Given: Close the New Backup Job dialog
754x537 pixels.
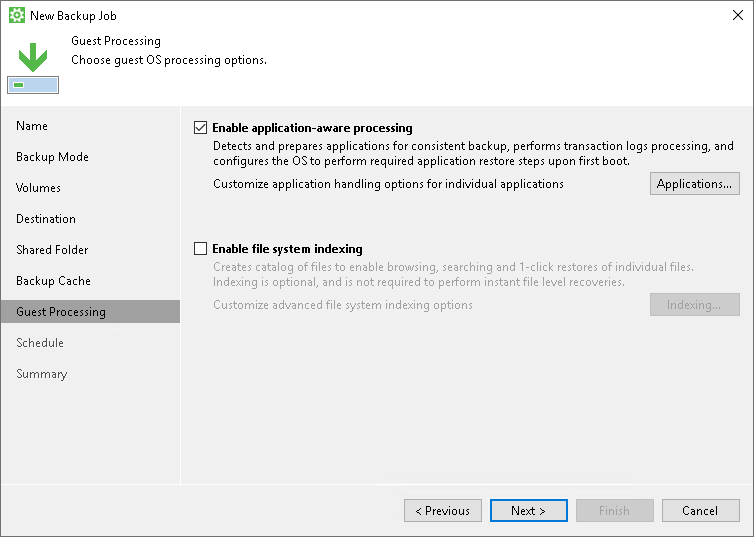Looking at the screenshot, I should 738,15.
